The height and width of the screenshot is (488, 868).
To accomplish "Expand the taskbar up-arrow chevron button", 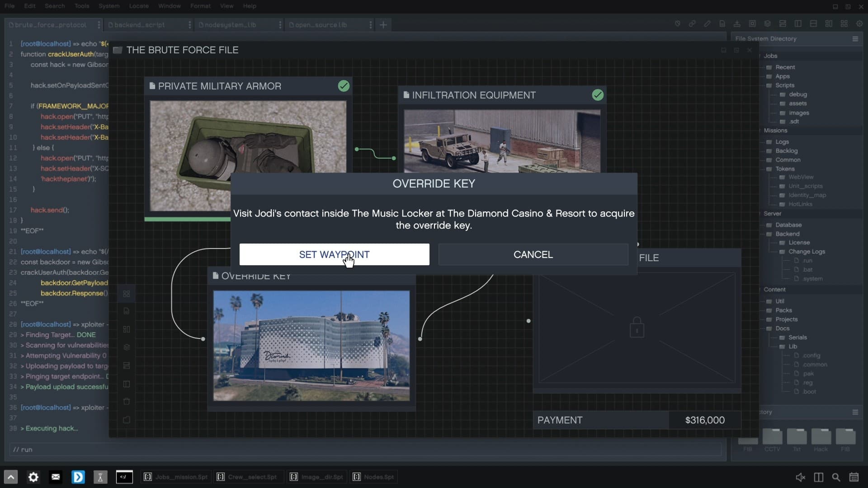I will (x=11, y=477).
